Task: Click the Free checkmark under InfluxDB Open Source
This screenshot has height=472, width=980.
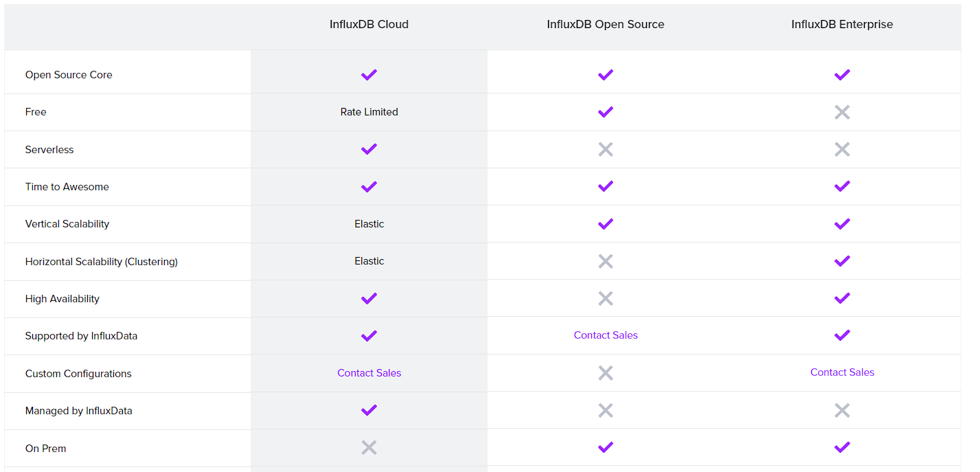Action: (x=605, y=112)
